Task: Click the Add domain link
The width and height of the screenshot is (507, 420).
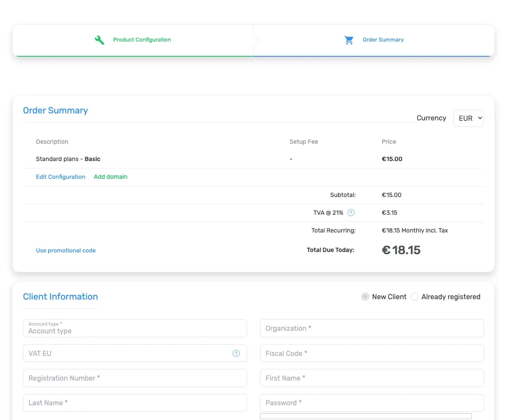Action: (110, 177)
